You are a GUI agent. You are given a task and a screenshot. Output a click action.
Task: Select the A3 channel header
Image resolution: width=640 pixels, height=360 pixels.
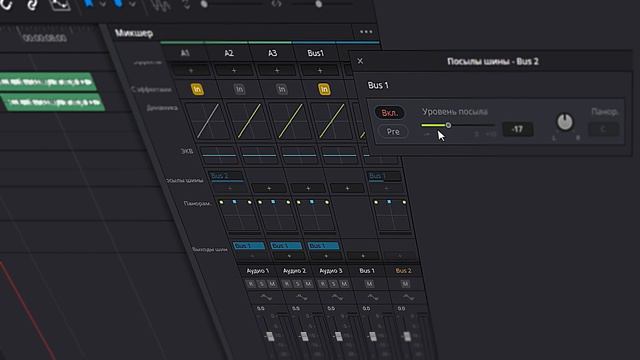tap(272, 53)
